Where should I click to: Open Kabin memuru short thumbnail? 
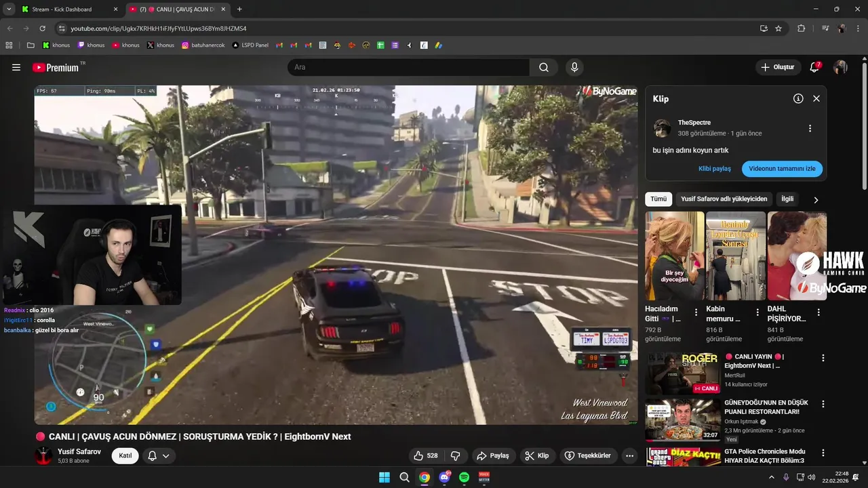click(736, 256)
